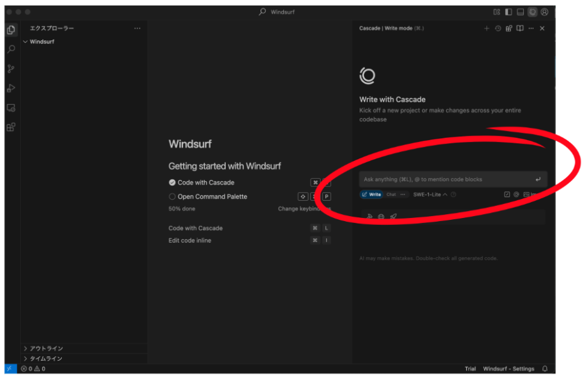The height and width of the screenshot is (379, 588).
Task: Open Cascade conversation history
Action: pos(498,28)
